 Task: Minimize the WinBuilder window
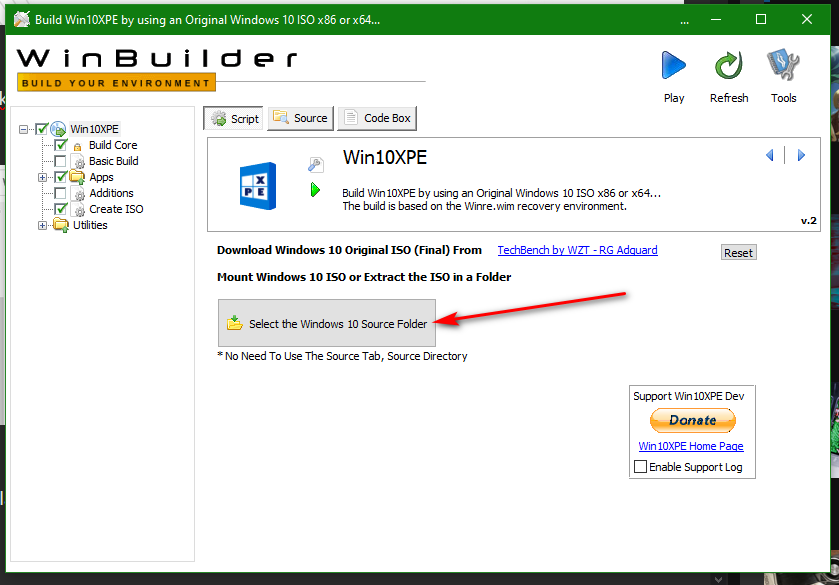point(715,20)
